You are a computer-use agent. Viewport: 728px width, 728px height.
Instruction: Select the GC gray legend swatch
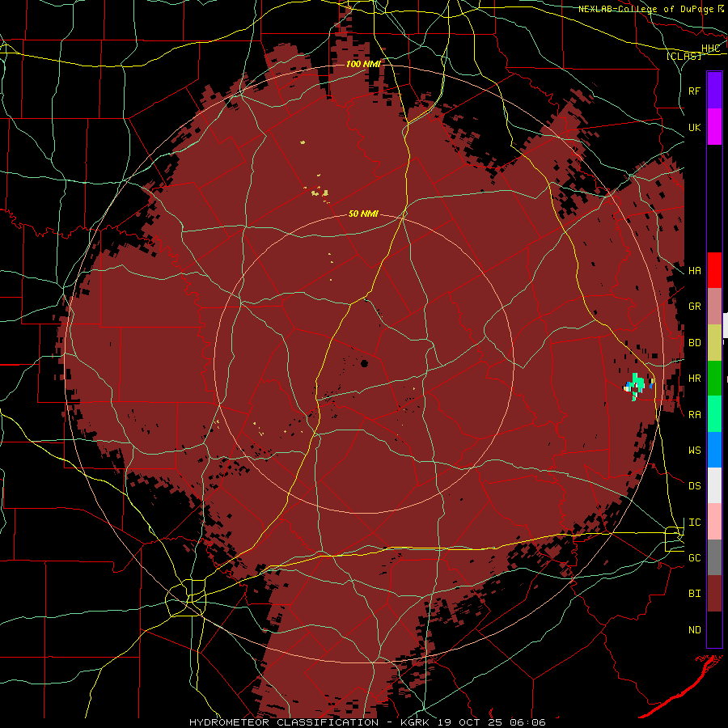click(714, 557)
